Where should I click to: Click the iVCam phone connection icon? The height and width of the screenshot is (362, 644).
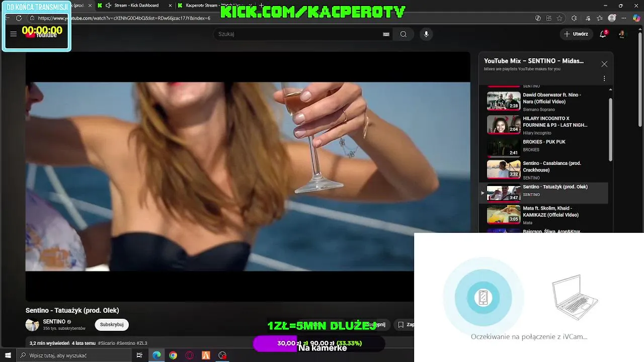[x=483, y=298]
